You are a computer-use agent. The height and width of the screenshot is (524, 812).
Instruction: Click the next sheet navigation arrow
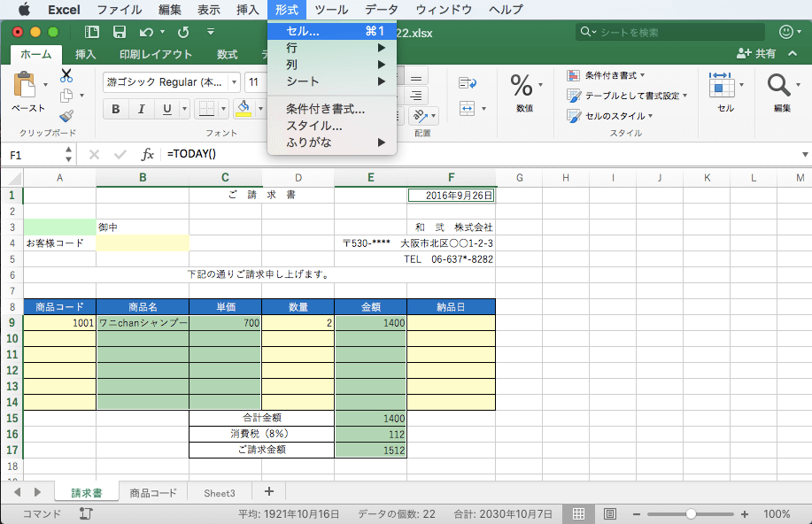coord(37,492)
